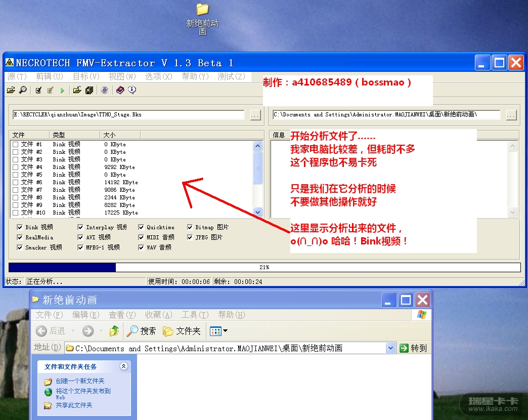Click the magnifying glass analyze icon
The width and height of the screenshot is (528, 420).
[23, 90]
